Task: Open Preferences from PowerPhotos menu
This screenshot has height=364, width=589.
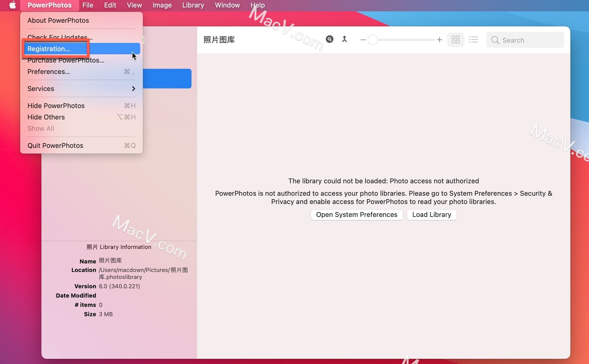Action: pyautogui.click(x=48, y=71)
